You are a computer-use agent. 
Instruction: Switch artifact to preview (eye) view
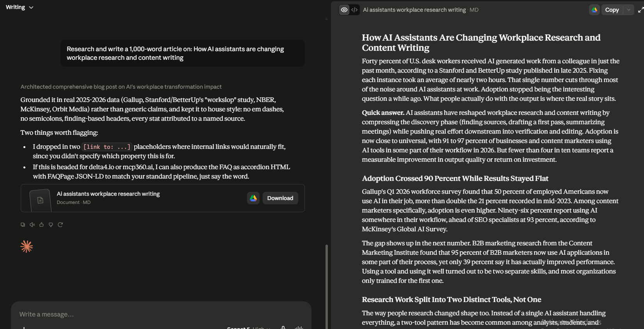(x=344, y=10)
